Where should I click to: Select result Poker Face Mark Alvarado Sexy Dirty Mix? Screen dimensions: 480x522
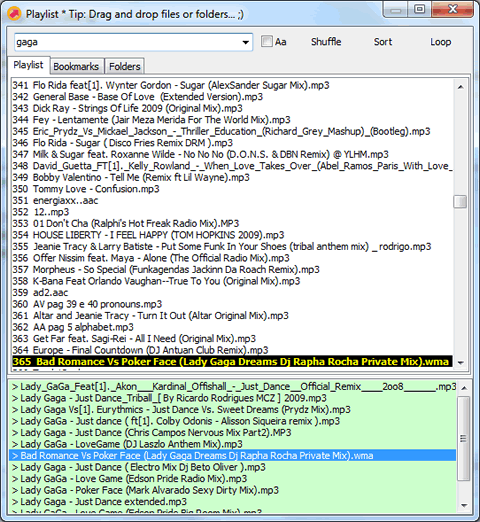pyautogui.click(x=233, y=490)
